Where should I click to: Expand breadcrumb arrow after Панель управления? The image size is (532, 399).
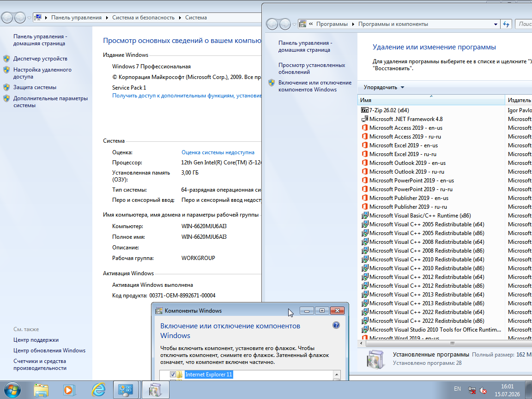pyautogui.click(x=107, y=18)
